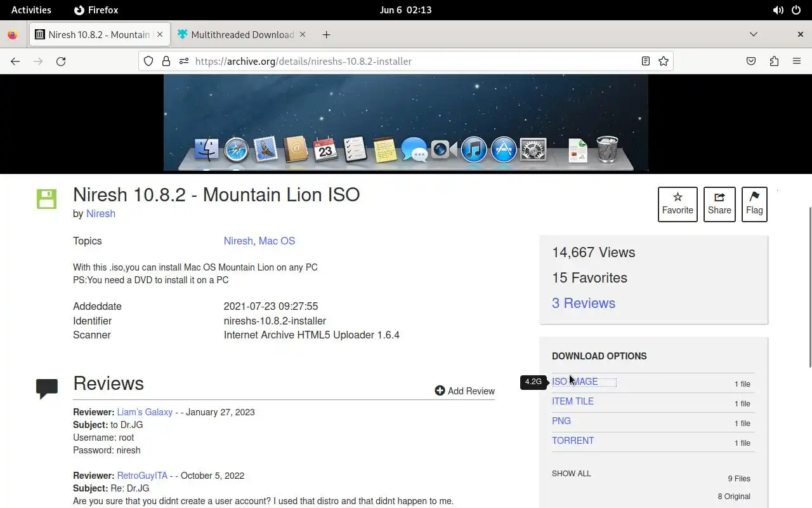Click the Add Review link

click(465, 391)
